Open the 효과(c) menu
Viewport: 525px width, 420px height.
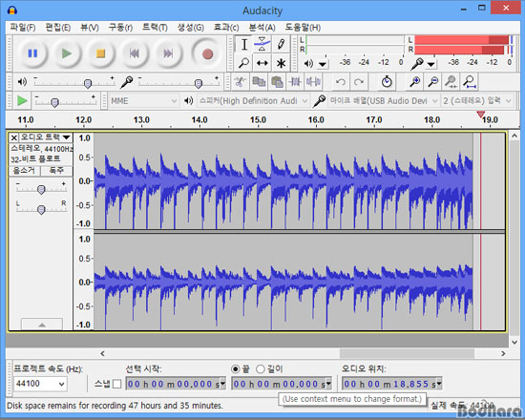point(226,27)
